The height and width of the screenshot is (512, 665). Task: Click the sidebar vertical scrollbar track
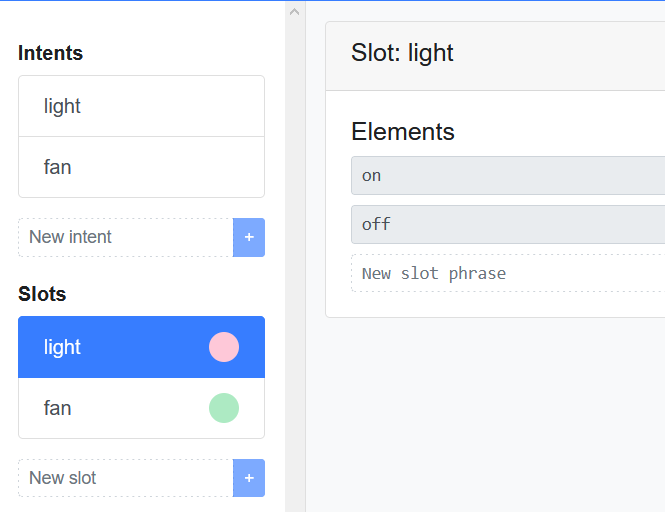click(294, 260)
